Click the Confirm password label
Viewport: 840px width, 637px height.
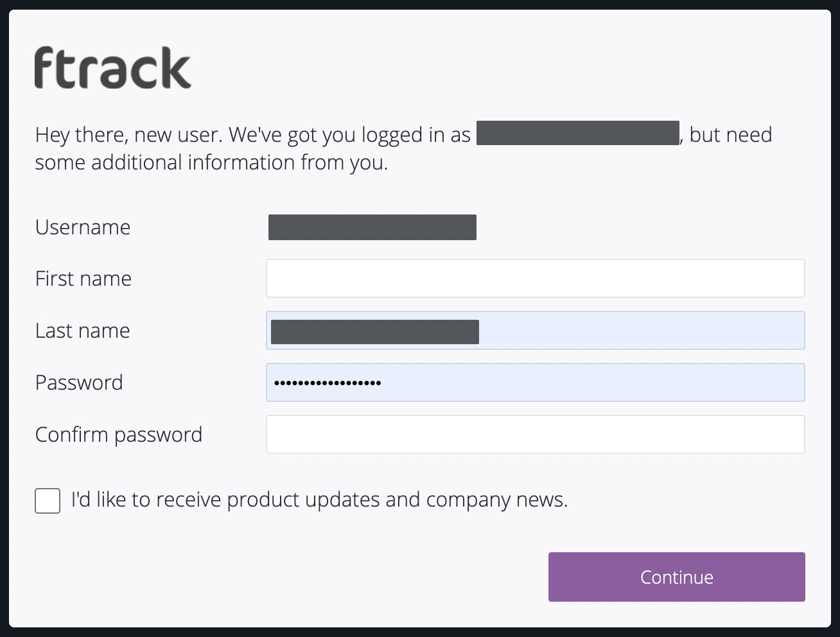point(119,435)
